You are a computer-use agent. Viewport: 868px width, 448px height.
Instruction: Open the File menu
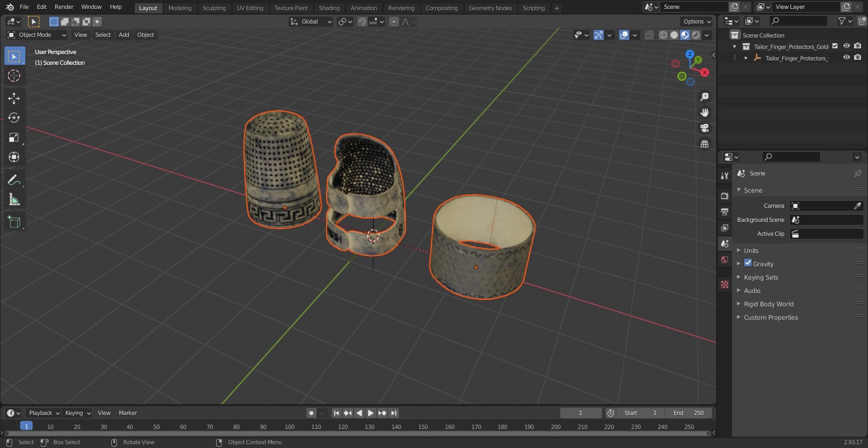point(24,7)
